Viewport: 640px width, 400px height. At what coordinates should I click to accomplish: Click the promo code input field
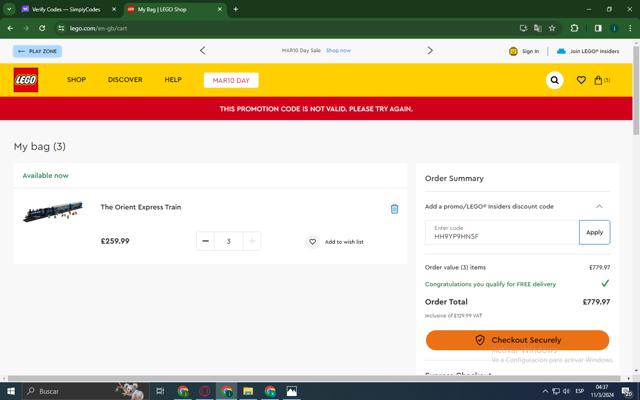pyautogui.click(x=502, y=232)
